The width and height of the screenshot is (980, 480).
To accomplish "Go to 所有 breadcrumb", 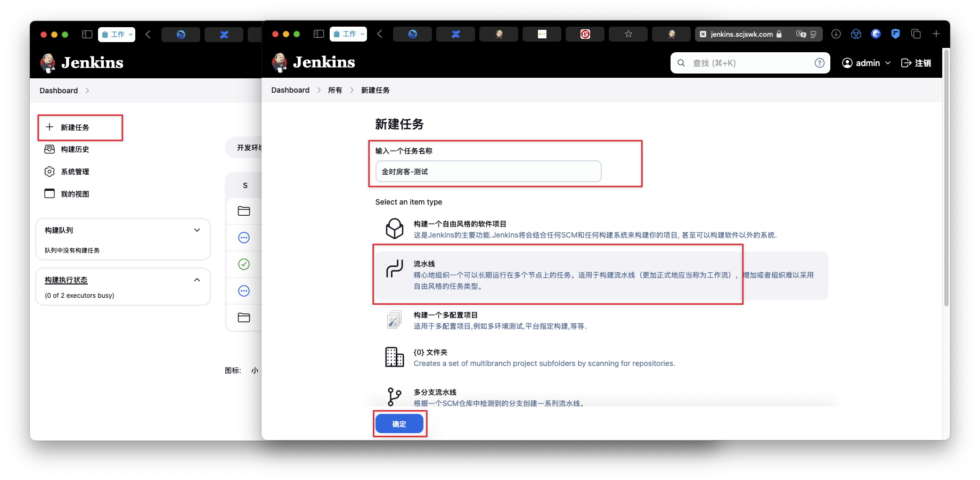I will coord(335,90).
